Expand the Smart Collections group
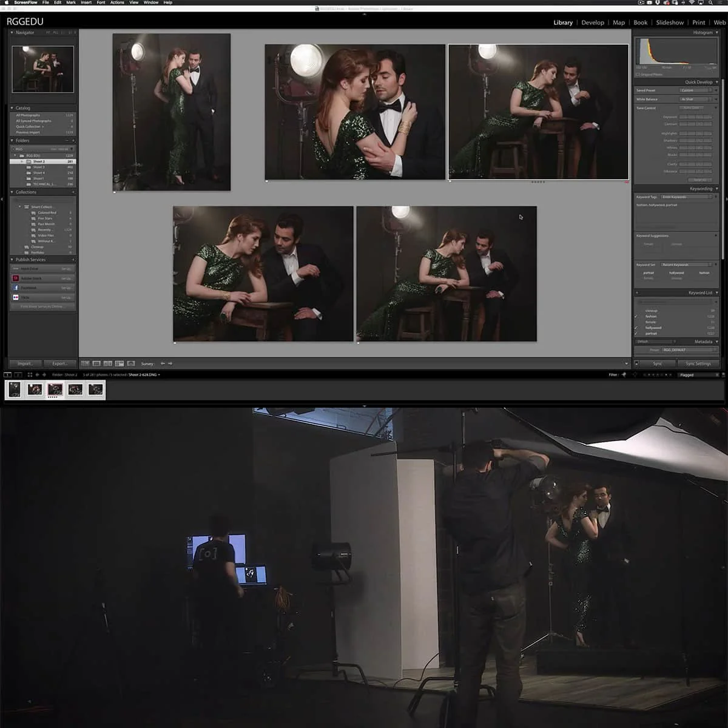 point(20,206)
